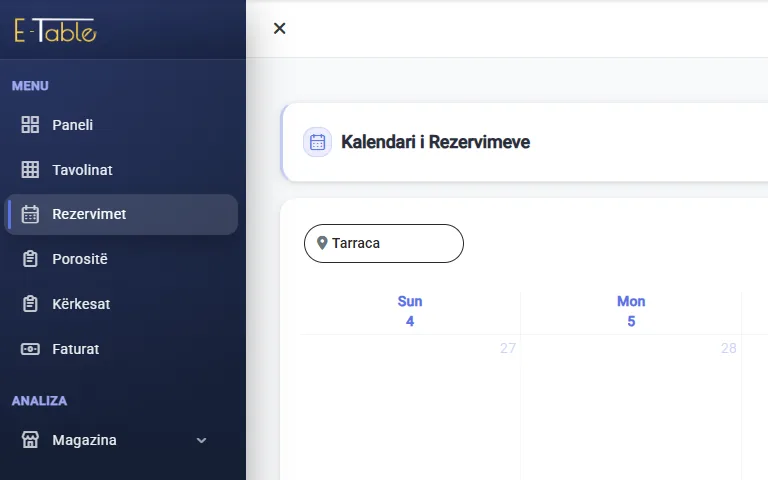Click the MENU section label
The height and width of the screenshot is (480, 768).
[30, 86]
